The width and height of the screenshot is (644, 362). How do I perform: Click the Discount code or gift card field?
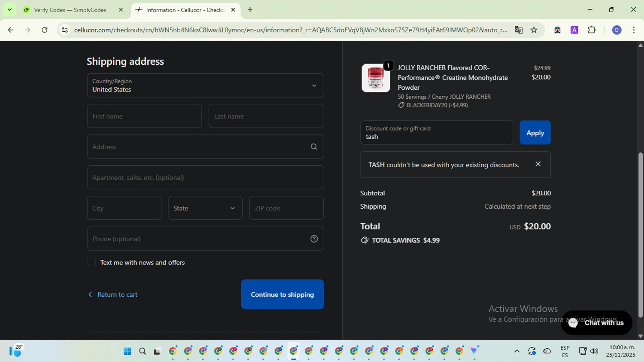437,132
